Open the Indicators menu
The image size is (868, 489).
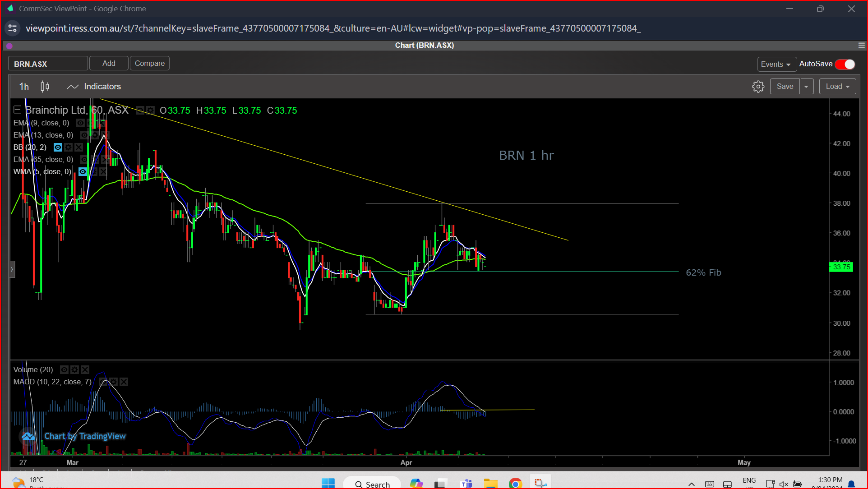pos(94,86)
